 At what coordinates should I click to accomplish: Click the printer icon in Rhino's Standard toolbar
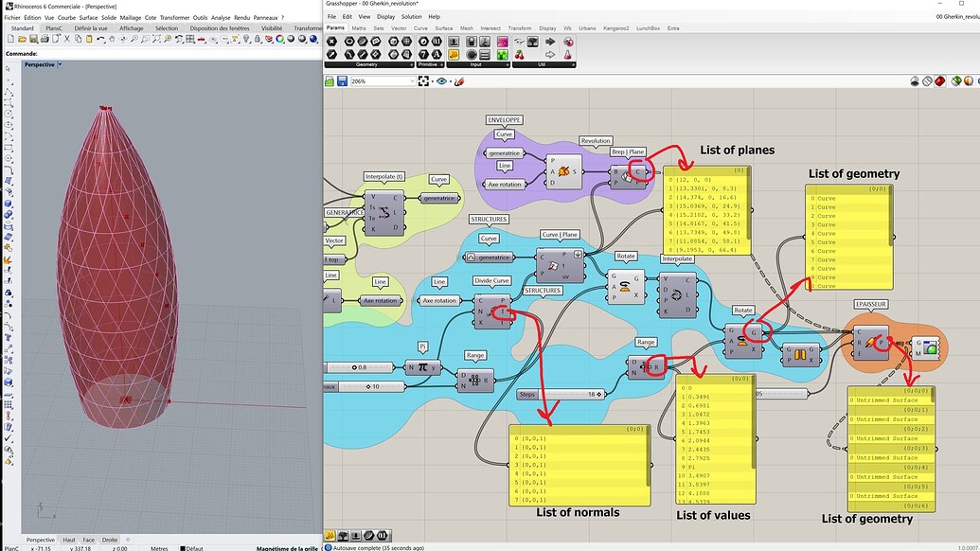click(x=45, y=40)
